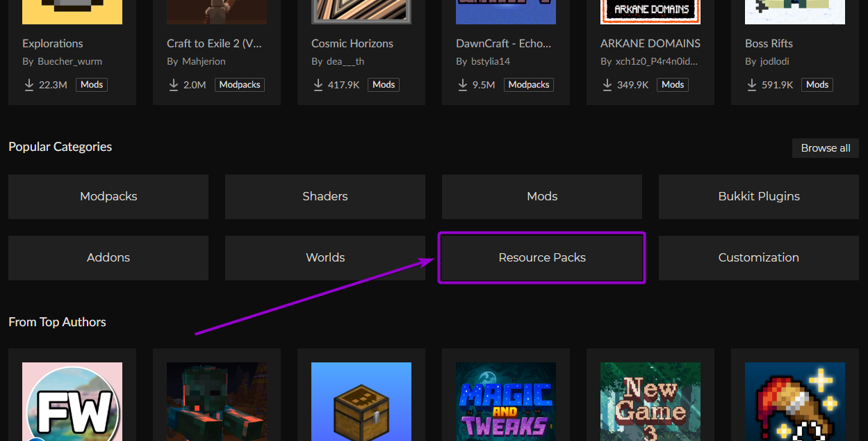Viewport: 868px width, 441px height.
Task: Click the Mods tag on the Explorations card
Action: (91, 84)
